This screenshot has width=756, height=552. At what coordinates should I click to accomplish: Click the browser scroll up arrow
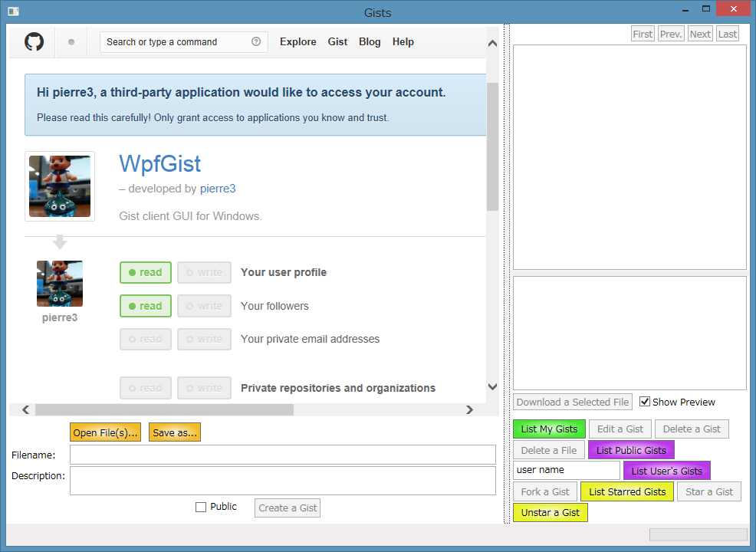(492, 44)
